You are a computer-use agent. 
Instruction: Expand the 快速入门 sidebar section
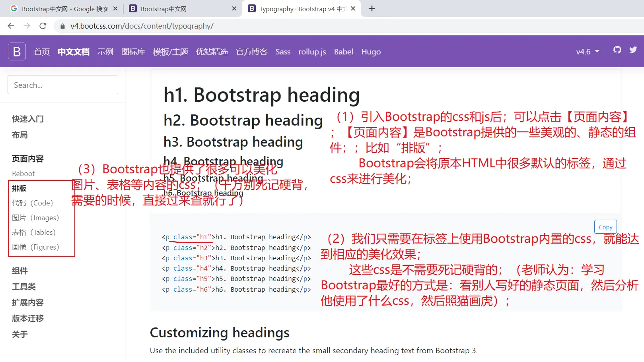[28, 119]
